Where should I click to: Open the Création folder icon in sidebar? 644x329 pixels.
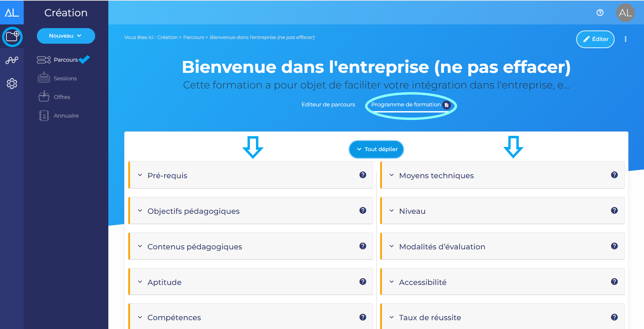coord(12,36)
